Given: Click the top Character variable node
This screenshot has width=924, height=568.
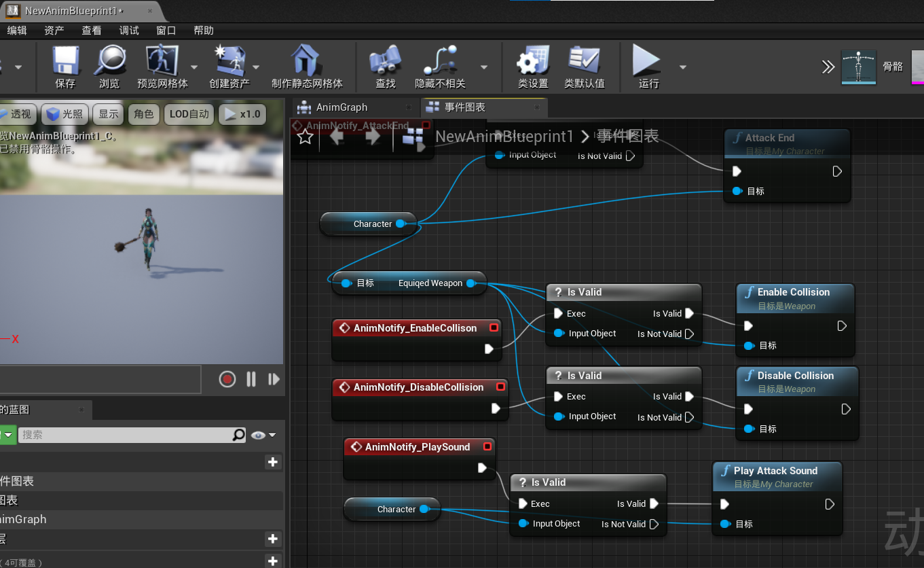Looking at the screenshot, I should (x=368, y=224).
